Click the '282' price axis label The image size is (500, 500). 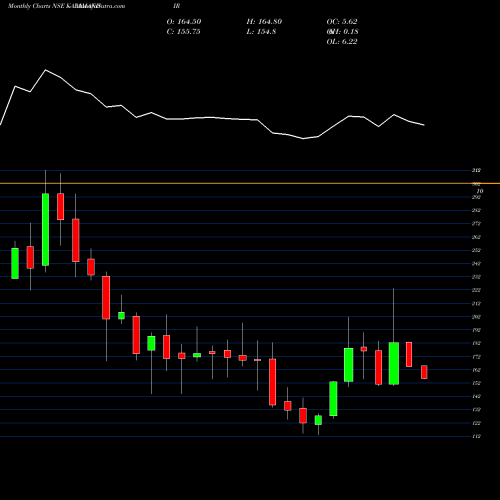[x=476, y=210]
